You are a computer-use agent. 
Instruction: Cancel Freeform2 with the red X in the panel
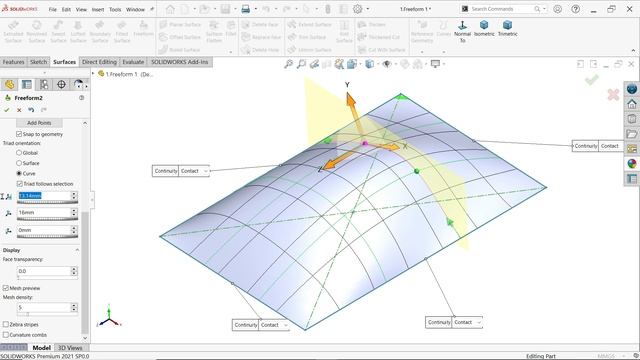(19, 110)
